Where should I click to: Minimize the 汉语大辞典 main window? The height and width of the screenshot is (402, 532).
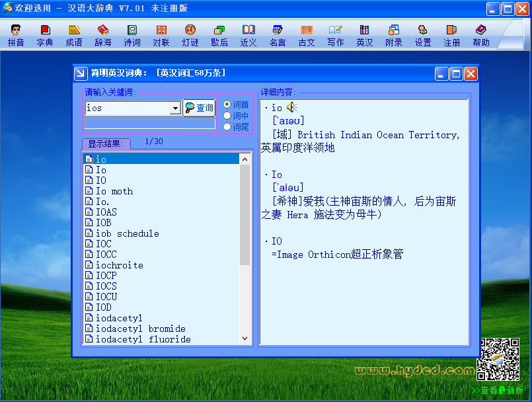pos(492,9)
